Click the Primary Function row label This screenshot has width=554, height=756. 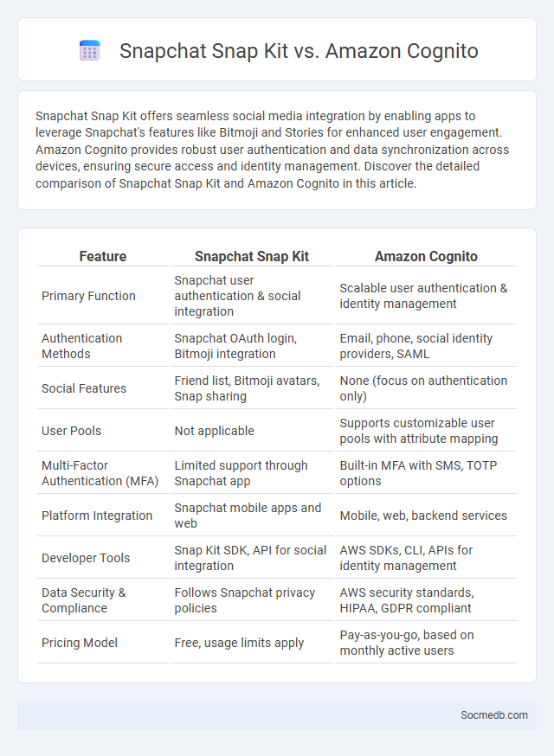[88, 296]
